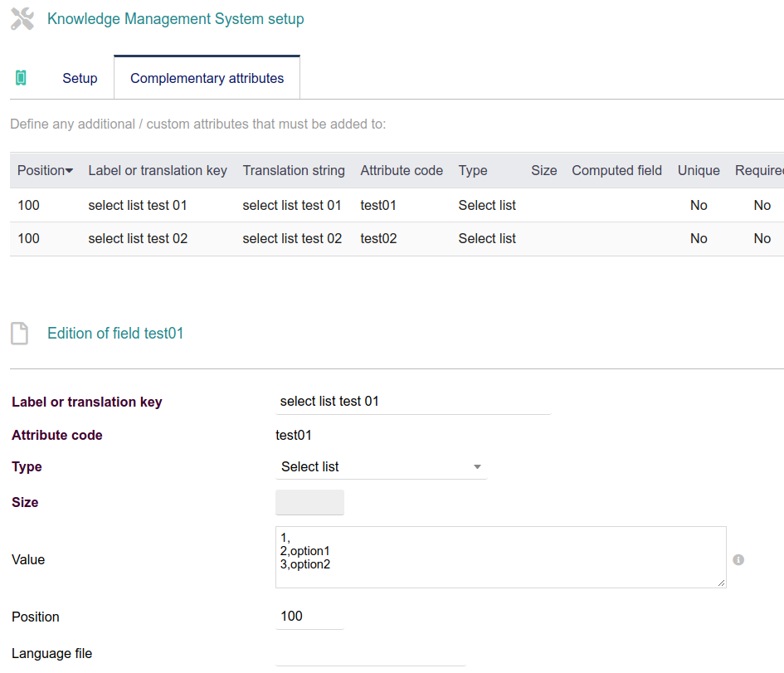Click the sort arrow on Position column header
The width and height of the screenshot is (784, 673).
69,170
